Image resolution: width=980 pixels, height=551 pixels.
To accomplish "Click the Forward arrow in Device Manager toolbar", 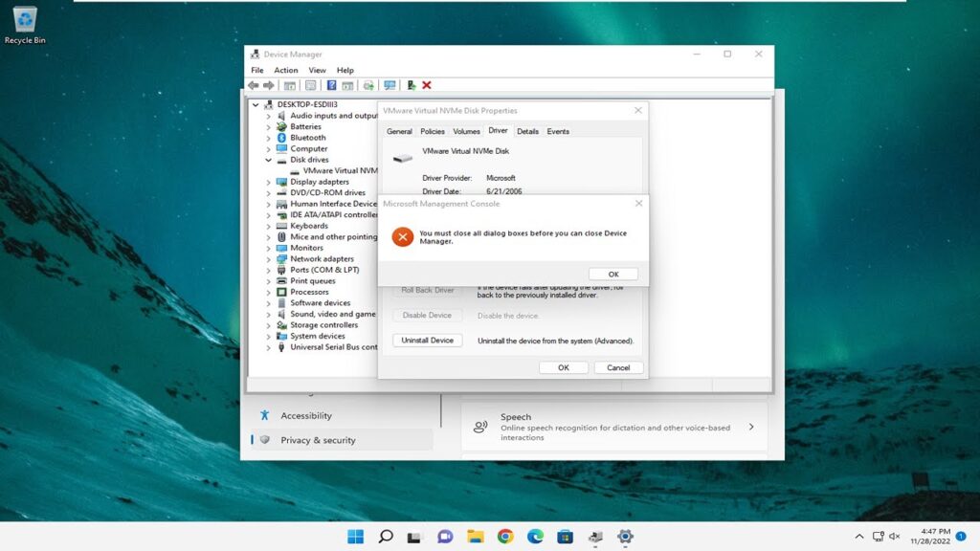I will (x=269, y=85).
